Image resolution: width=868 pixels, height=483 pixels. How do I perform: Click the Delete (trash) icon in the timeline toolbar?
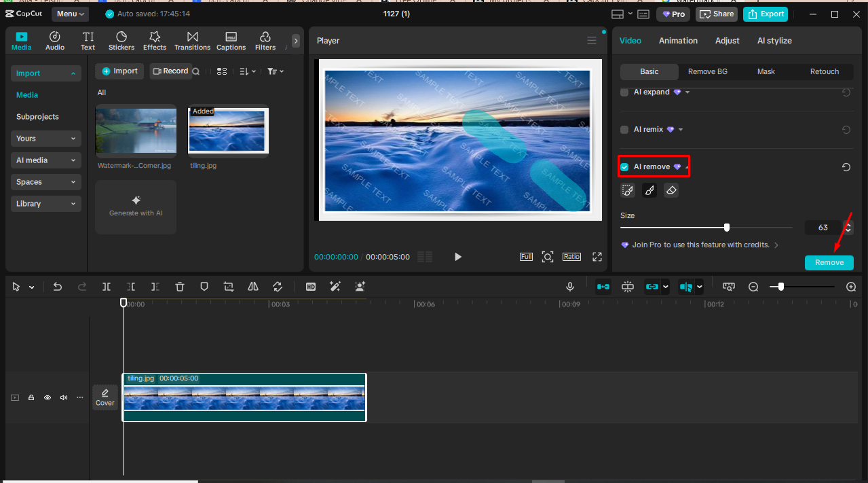[x=179, y=286]
